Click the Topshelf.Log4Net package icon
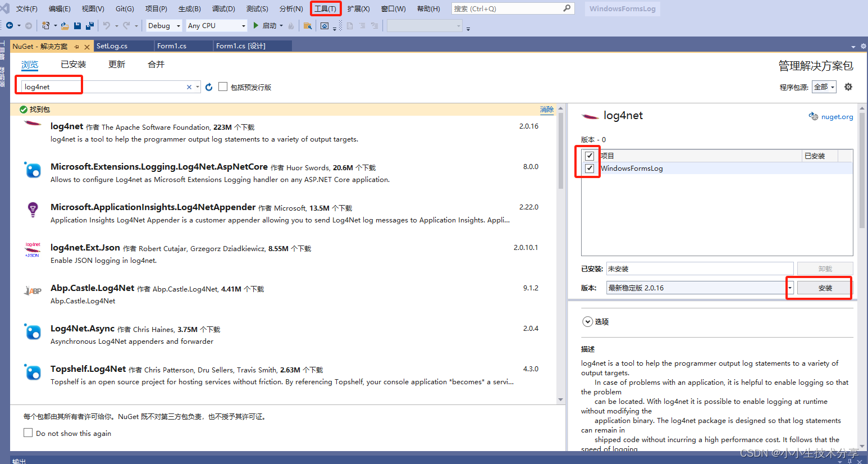This screenshot has height=464, width=868. (x=33, y=372)
